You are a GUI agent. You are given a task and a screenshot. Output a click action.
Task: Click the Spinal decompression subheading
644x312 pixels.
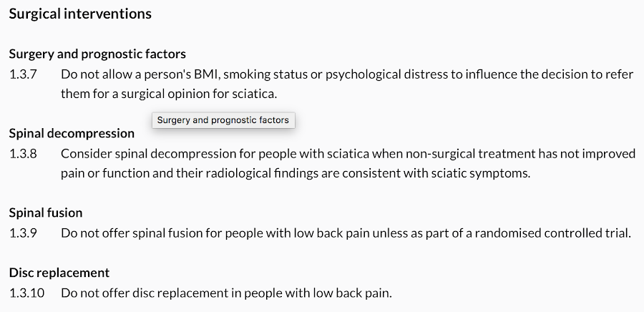[72, 133]
